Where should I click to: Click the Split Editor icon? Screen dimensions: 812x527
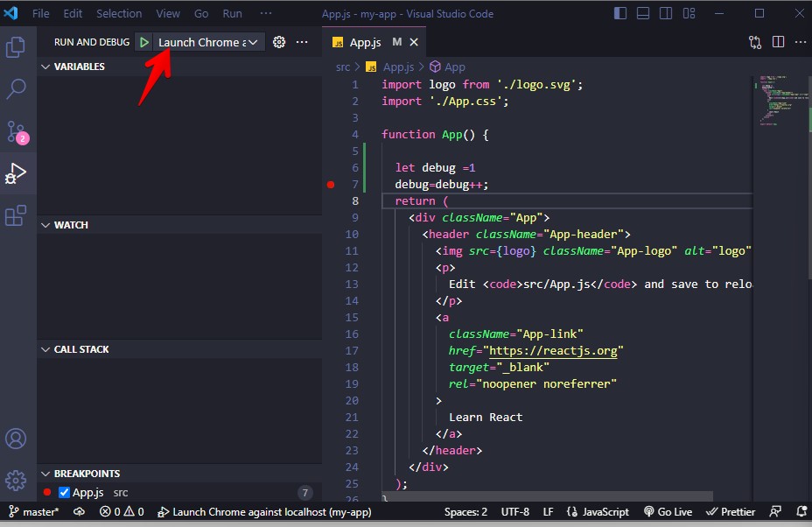[x=778, y=41]
